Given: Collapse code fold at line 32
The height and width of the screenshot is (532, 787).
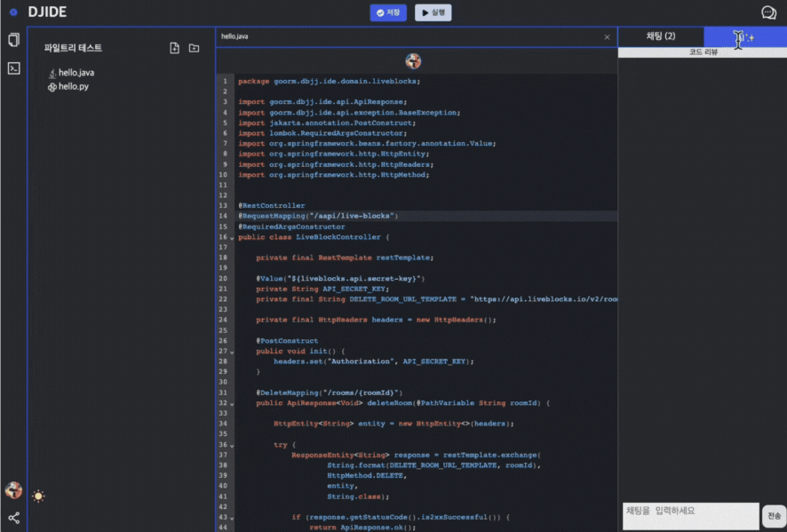Looking at the screenshot, I should pyautogui.click(x=232, y=403).
